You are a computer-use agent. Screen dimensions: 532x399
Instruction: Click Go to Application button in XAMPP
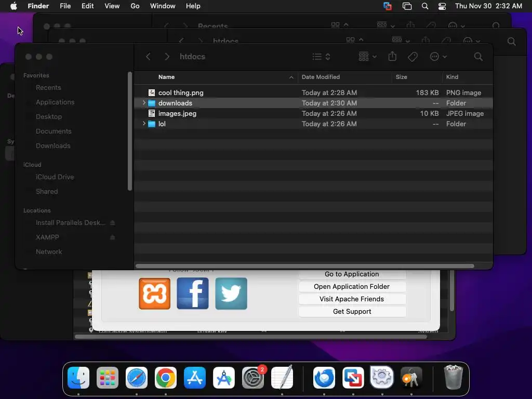[352, 274]
